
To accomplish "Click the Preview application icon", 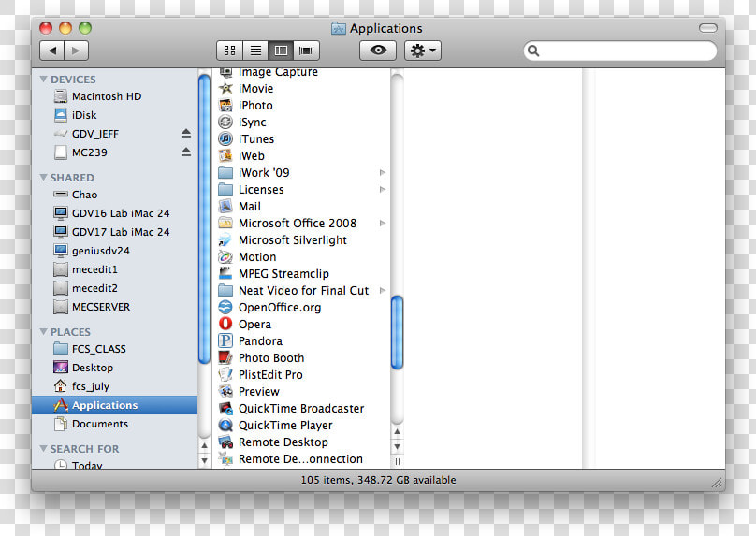I will [x=225, y=391].
